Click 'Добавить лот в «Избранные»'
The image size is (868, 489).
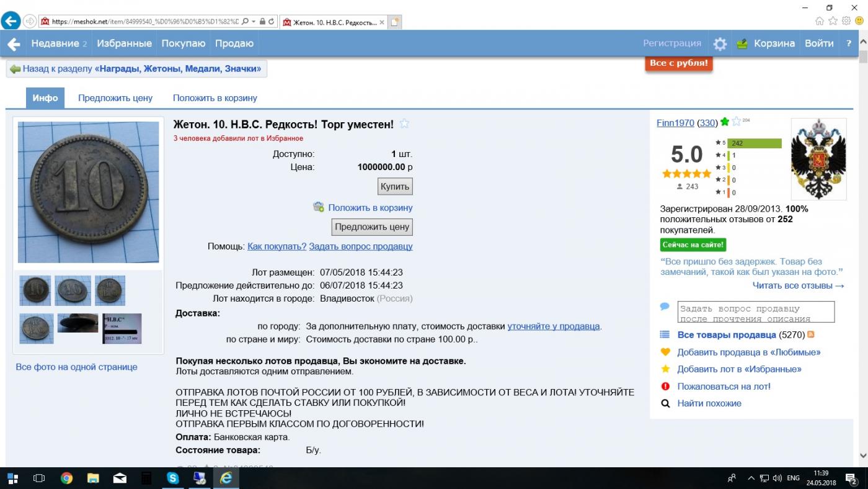pos(739,369)
